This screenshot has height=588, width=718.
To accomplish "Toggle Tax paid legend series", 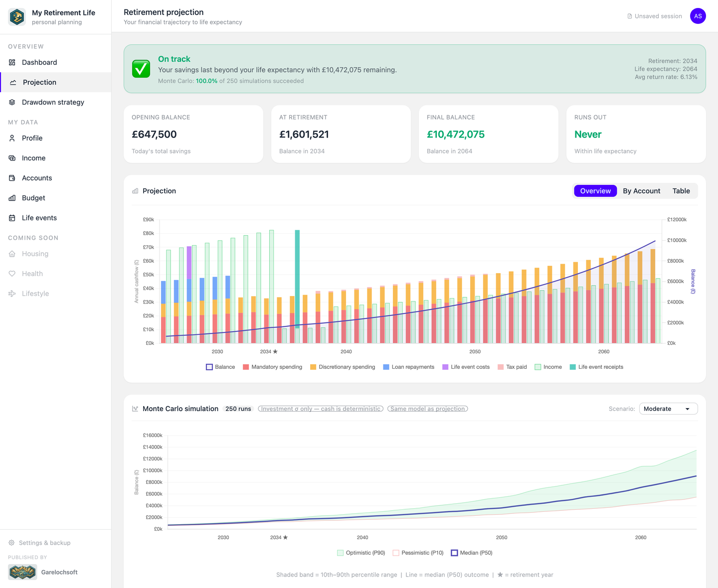I will [512, 367].
